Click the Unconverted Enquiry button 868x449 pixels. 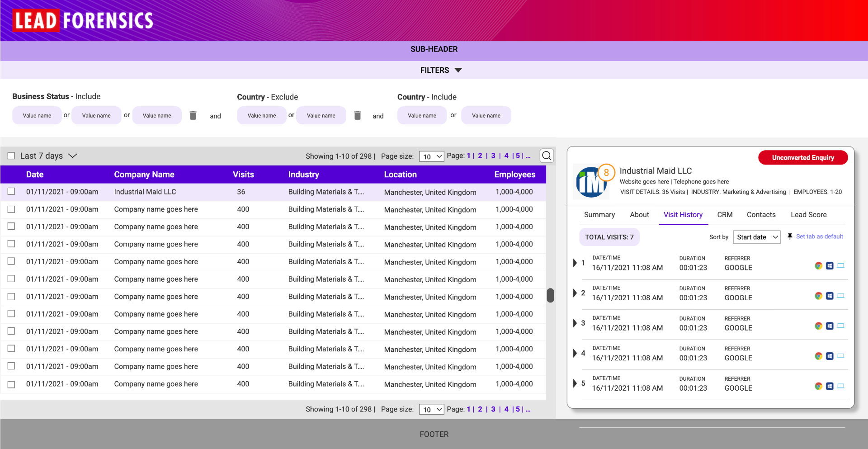coord(803,157)
